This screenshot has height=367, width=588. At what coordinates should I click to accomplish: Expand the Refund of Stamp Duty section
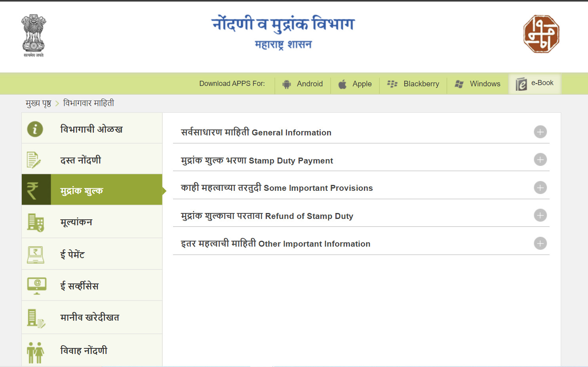540,215
